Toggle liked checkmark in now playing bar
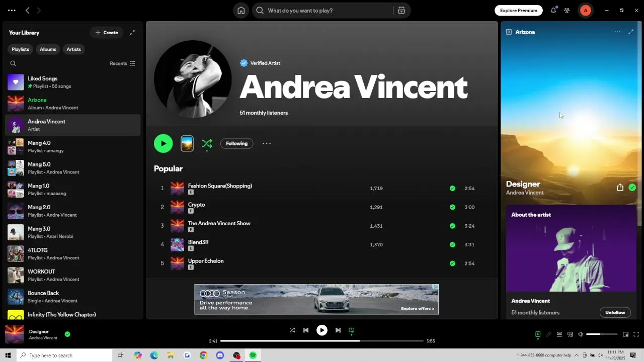 pos(67,334)
